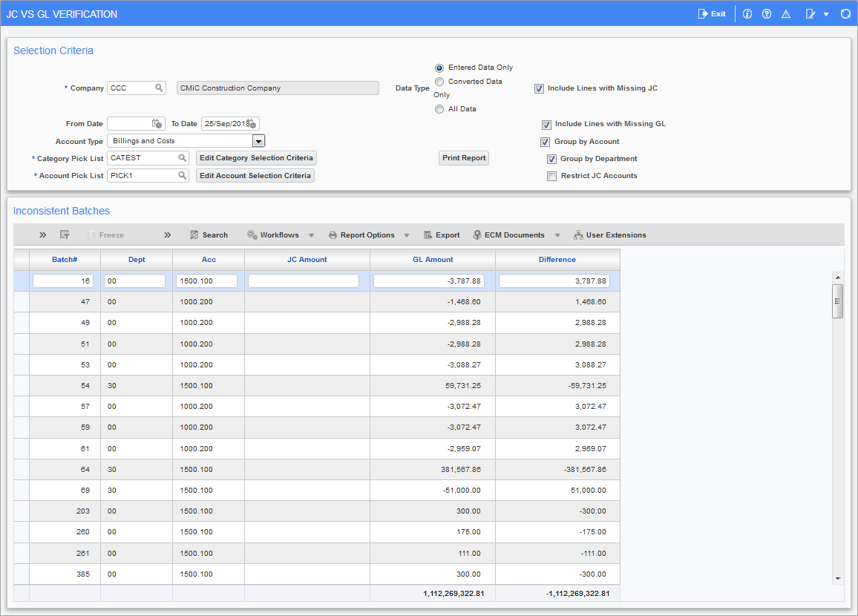
Task: Sort by GL Amount column header
Action: 433,259
